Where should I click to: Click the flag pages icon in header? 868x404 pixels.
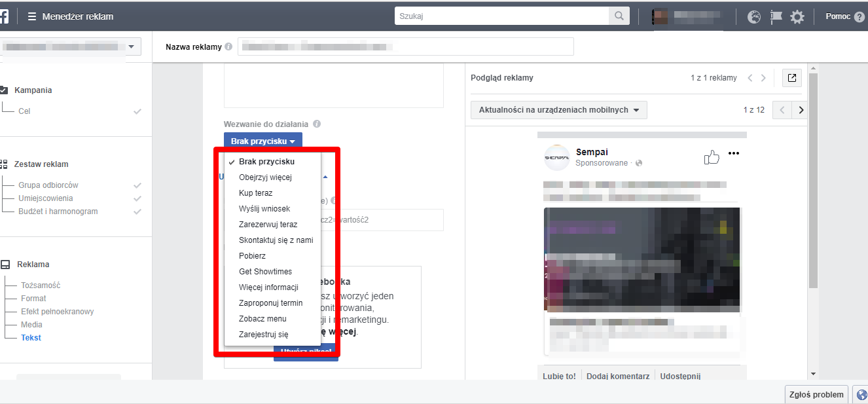pos(776,17)
